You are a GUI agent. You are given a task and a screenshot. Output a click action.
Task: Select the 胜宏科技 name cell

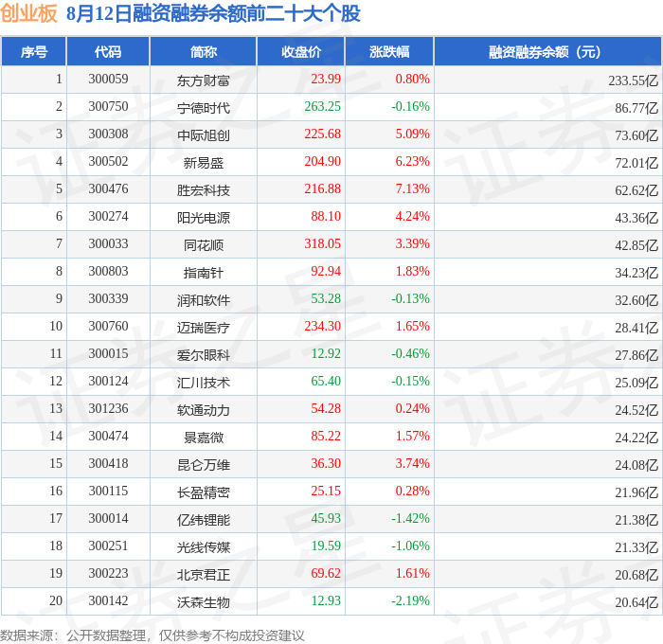[204, 190]
